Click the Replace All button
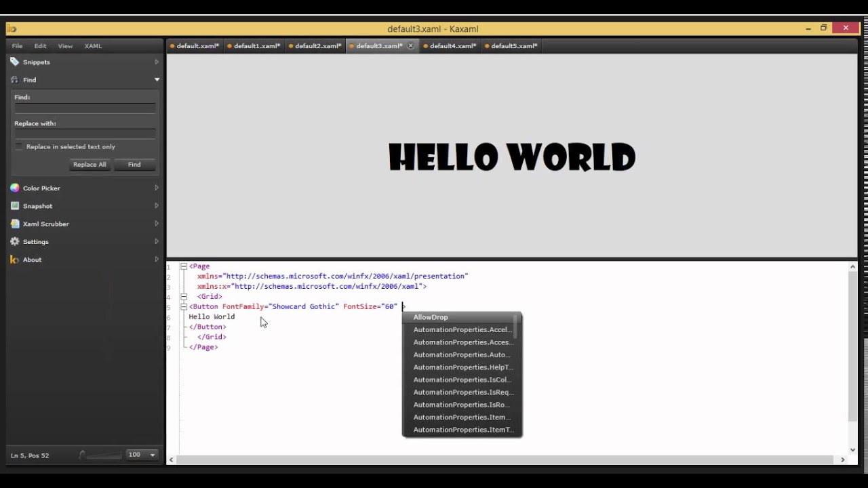868x488 pixels. 90,165
